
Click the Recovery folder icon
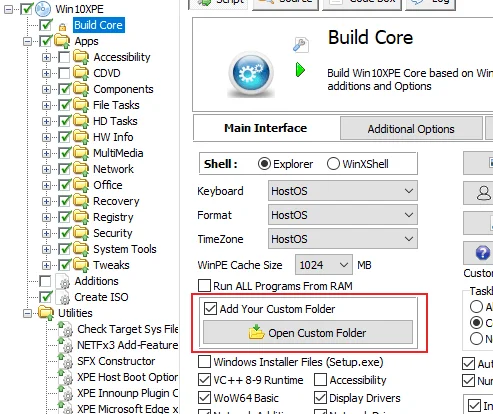point(81,201)
